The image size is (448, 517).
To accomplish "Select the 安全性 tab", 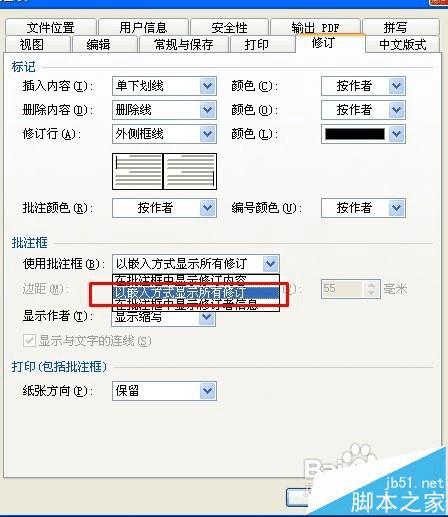I will click(x=229, y=27).
